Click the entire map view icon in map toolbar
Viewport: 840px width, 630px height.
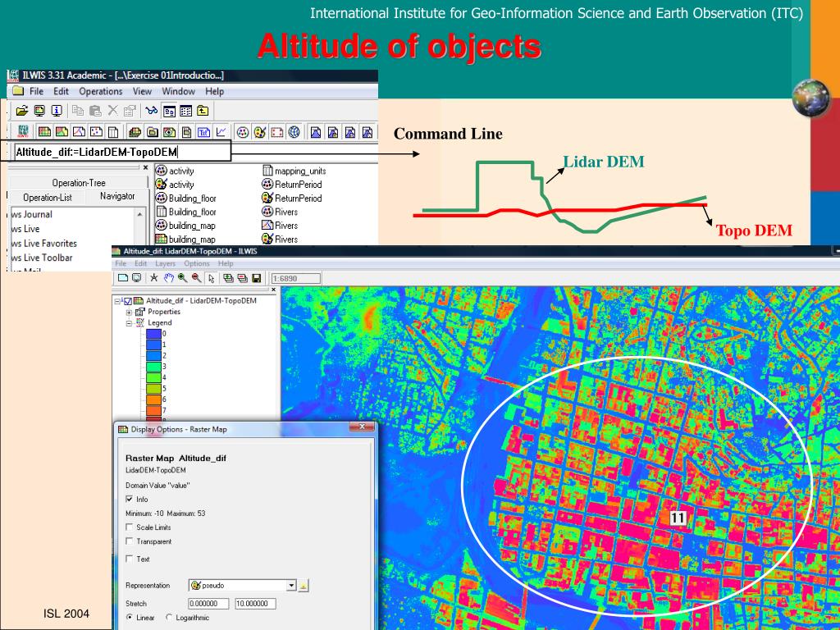click(123, 278)
